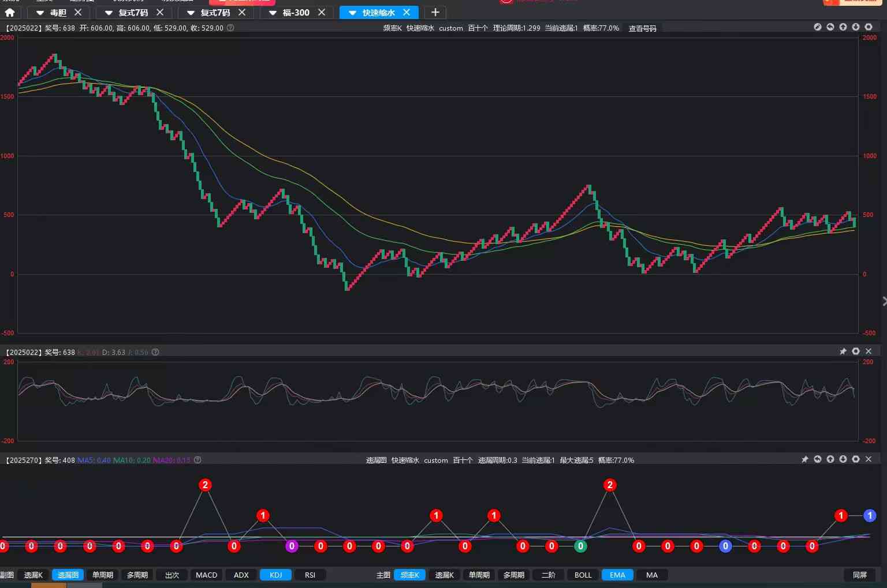Toggle the MACD sub-chart indicator
Image resolution: width=887 pixels, height=588 pixels.
click(x=206, y=575)
